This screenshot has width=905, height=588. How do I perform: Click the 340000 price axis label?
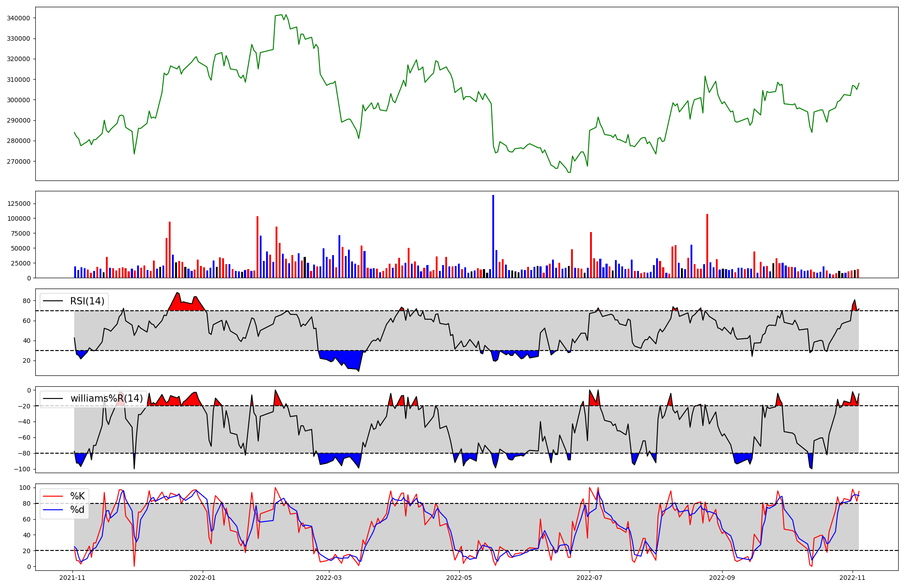pyautogui.click(x=19, y=18)
